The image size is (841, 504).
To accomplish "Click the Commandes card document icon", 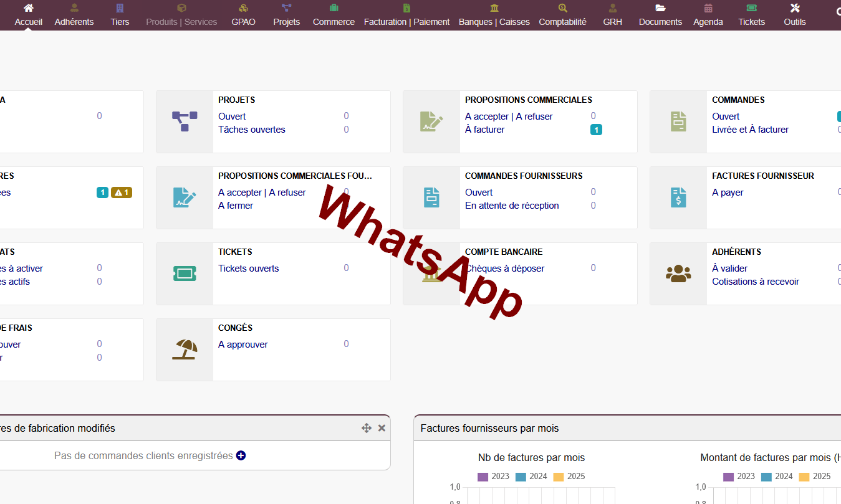I will click(x=678, y=121).
